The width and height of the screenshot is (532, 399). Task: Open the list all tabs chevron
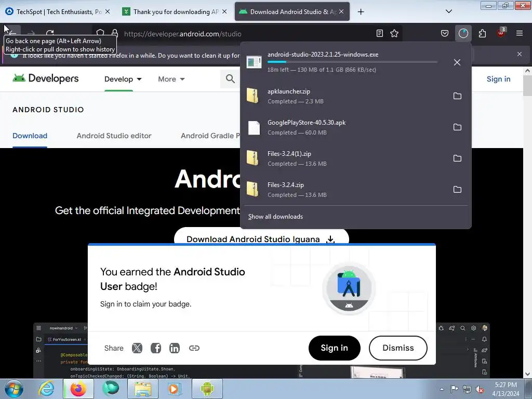(x=448, y=11)
